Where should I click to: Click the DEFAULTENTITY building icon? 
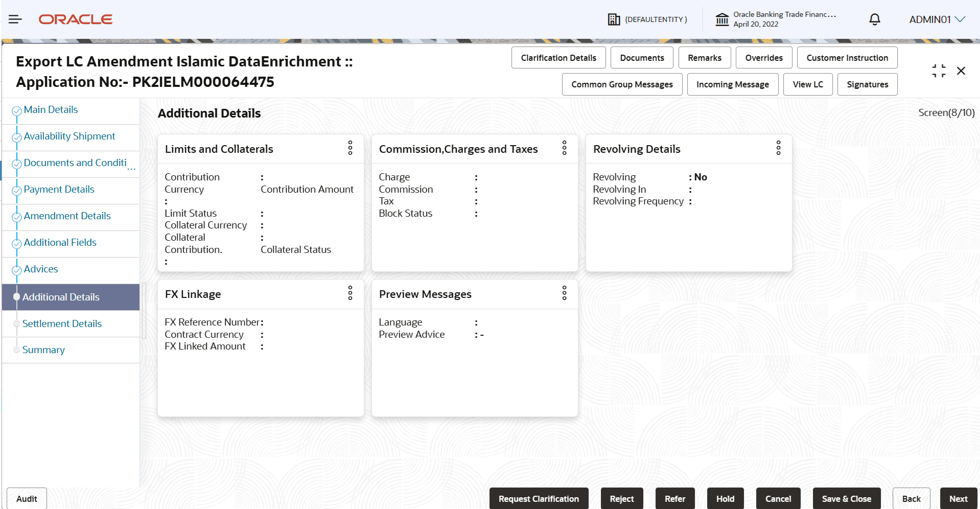614,19
